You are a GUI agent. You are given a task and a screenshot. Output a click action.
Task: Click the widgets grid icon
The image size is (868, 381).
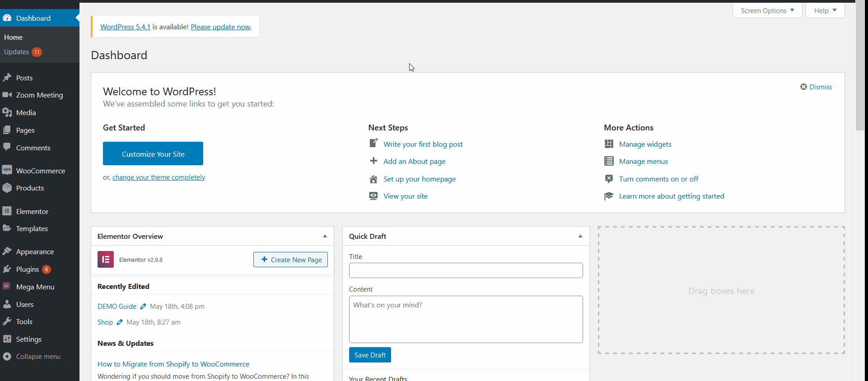pos(609,144)
